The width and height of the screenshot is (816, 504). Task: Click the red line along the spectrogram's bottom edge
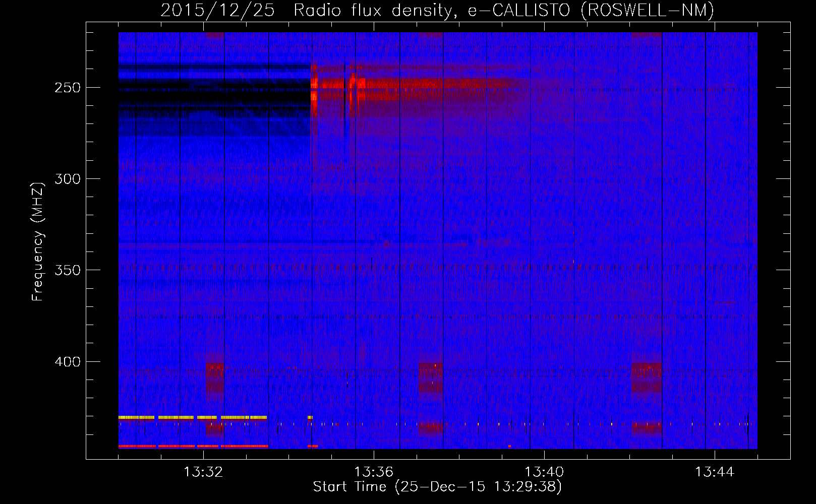pyautogui.click(x=193, y=446)
